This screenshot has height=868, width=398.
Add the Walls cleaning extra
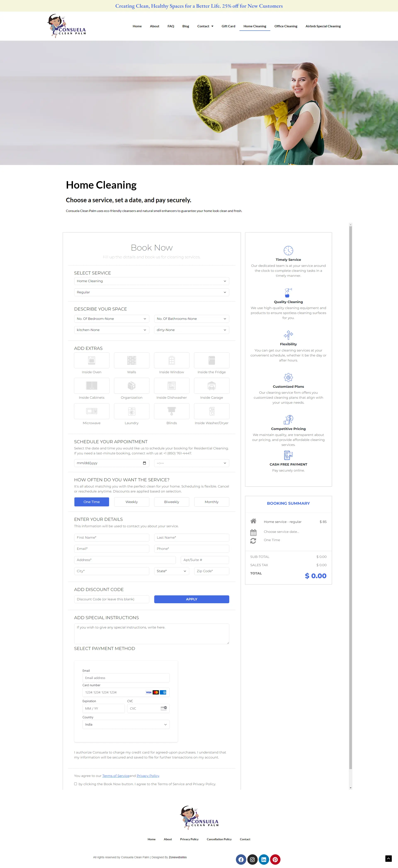pos(132,360)
